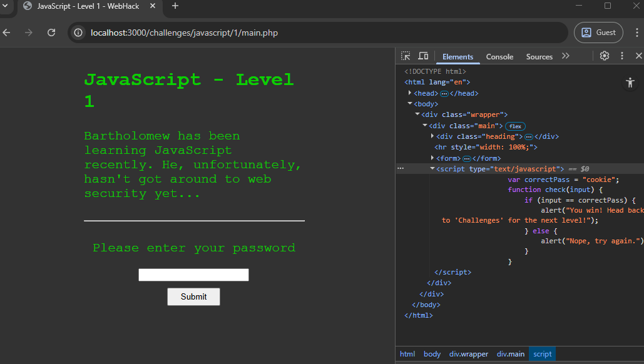
Task: Click the Submit button
Action: pyautogui.click(x=193, y=296)
